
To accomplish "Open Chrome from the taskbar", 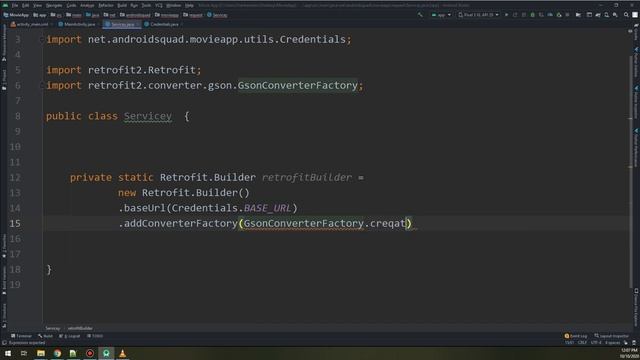I will 57,353.
